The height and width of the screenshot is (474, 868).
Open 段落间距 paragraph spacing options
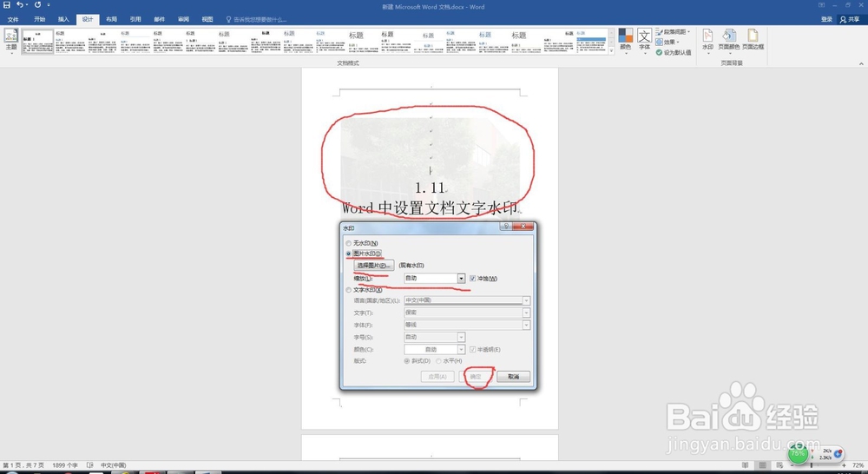[674, 31]
